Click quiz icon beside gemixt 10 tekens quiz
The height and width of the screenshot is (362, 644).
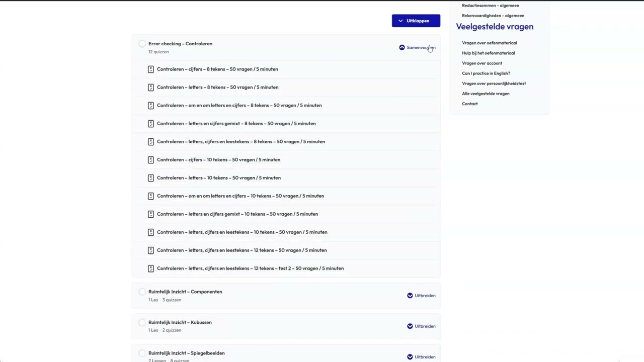click(150, 214)
